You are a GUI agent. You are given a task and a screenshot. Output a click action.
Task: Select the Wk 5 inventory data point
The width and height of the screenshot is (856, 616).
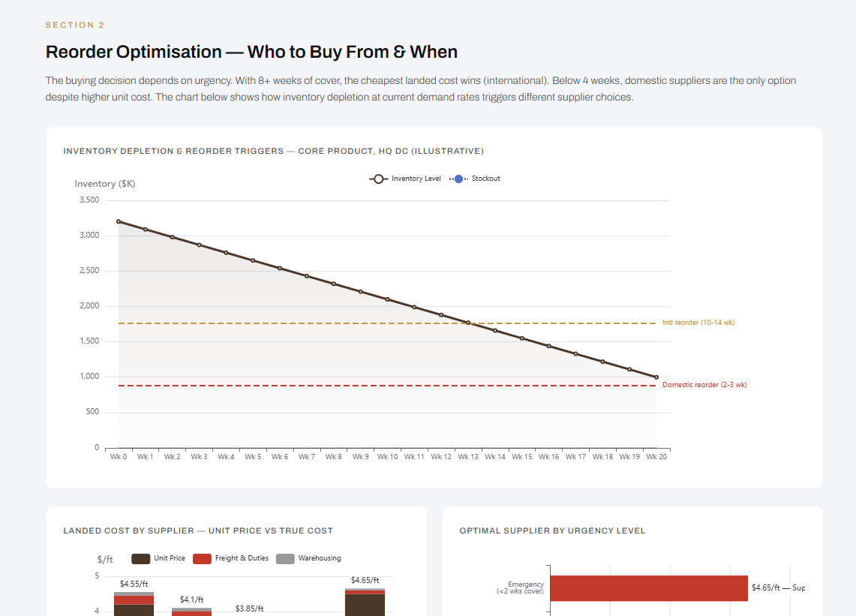tap(253, 260)
